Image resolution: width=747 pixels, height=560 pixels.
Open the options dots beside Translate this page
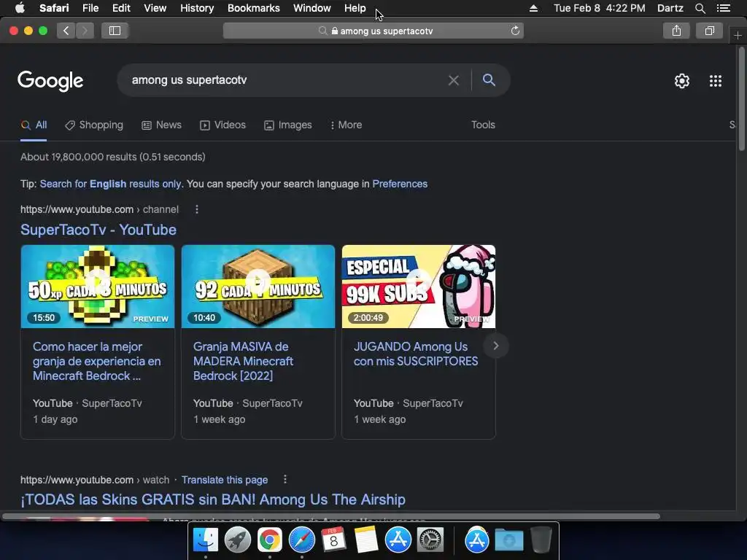coord(285,480)
